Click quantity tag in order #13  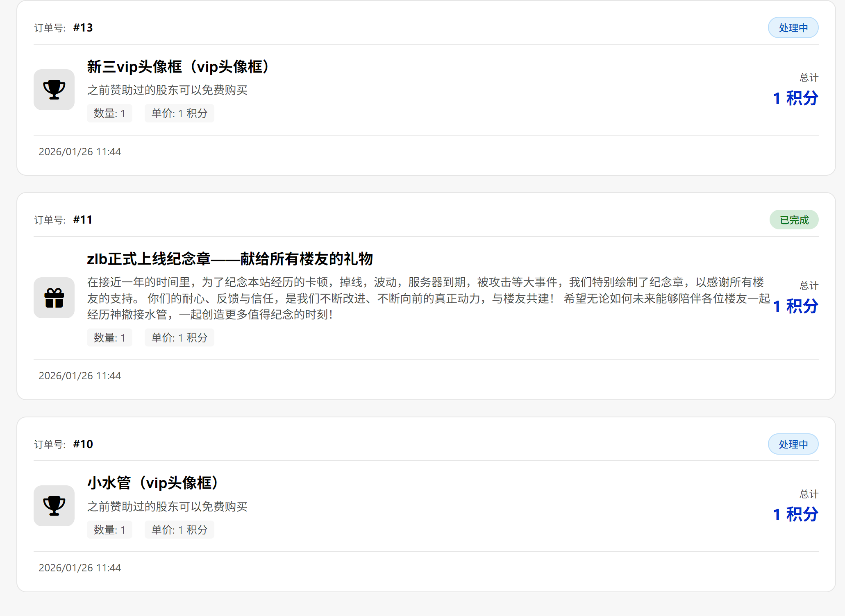pos(109,113)
